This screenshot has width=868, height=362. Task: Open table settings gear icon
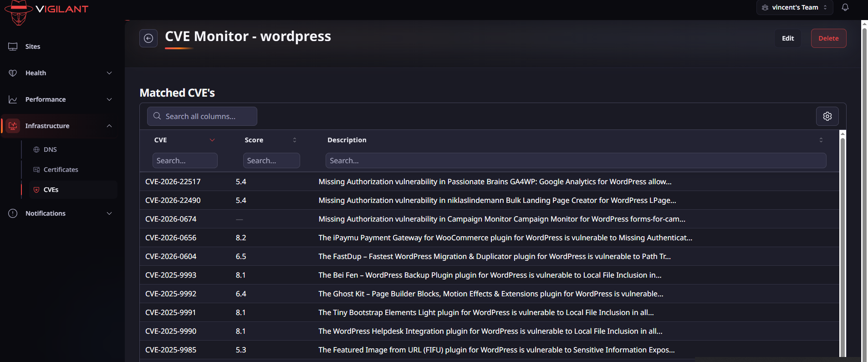(827, 116)
